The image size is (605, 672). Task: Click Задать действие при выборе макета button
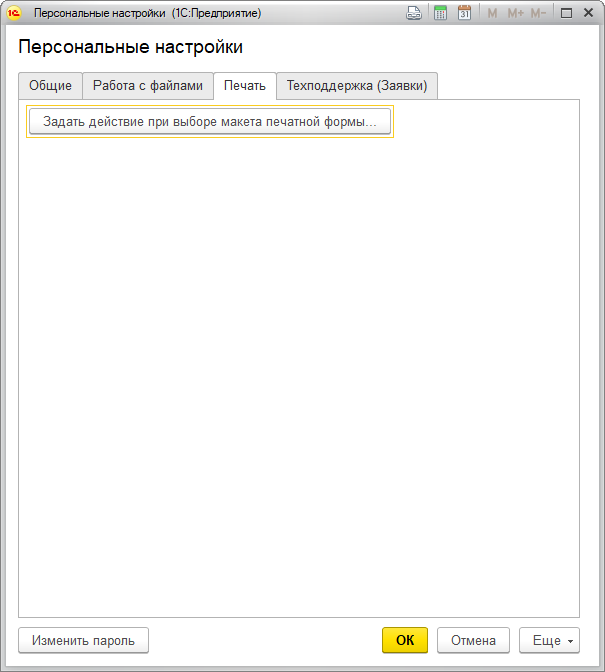210,122
